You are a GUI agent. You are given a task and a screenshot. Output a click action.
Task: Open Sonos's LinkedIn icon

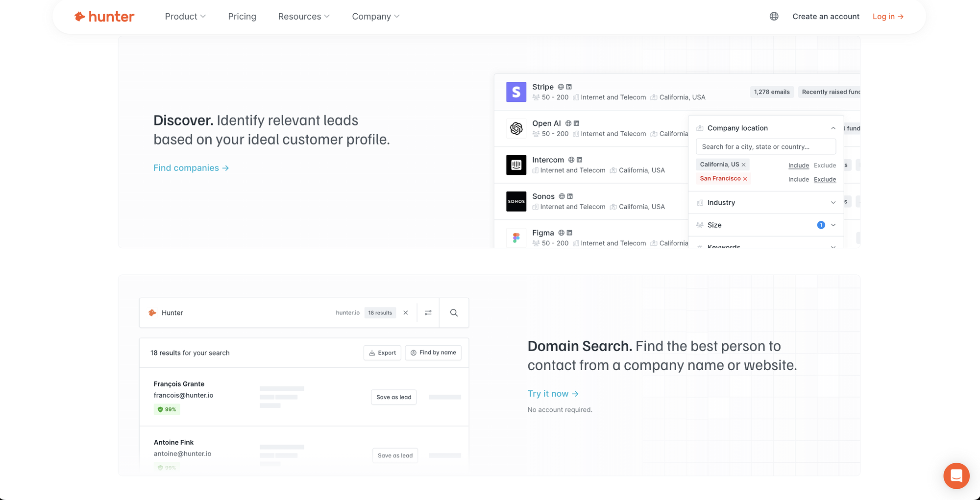click(570, 196)
